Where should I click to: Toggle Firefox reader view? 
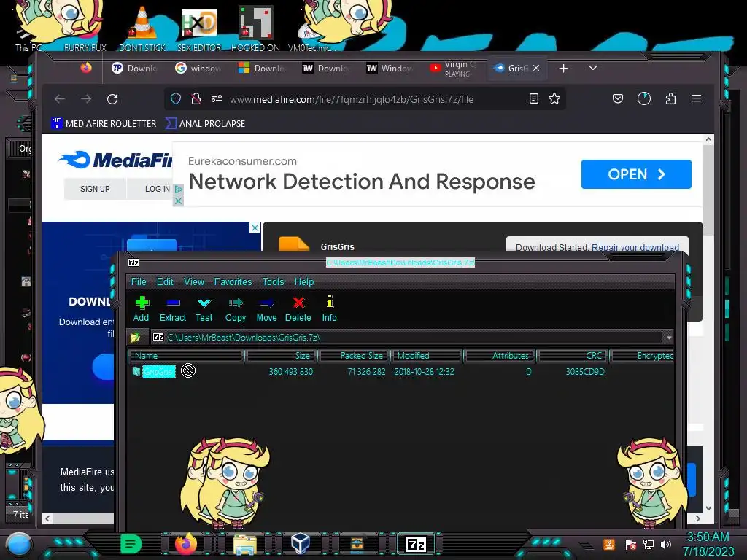pyautogui.click(x=534, y=98)
